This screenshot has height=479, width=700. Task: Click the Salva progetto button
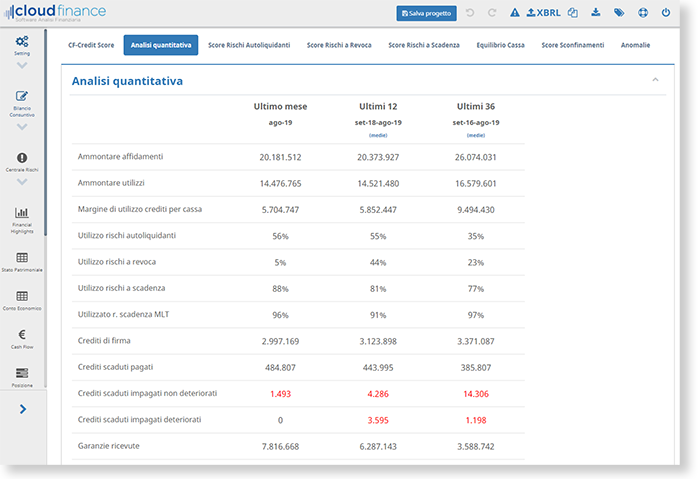click(x=426, y=13)
